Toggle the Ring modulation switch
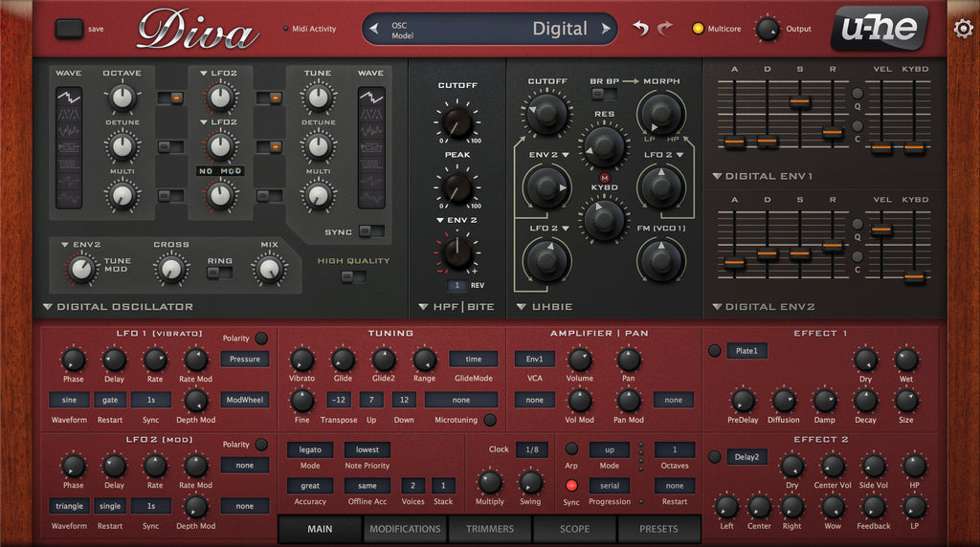Image resolution: width=980 pixels, height=547 pixels. pyautogui.click(x=219, y=273)
